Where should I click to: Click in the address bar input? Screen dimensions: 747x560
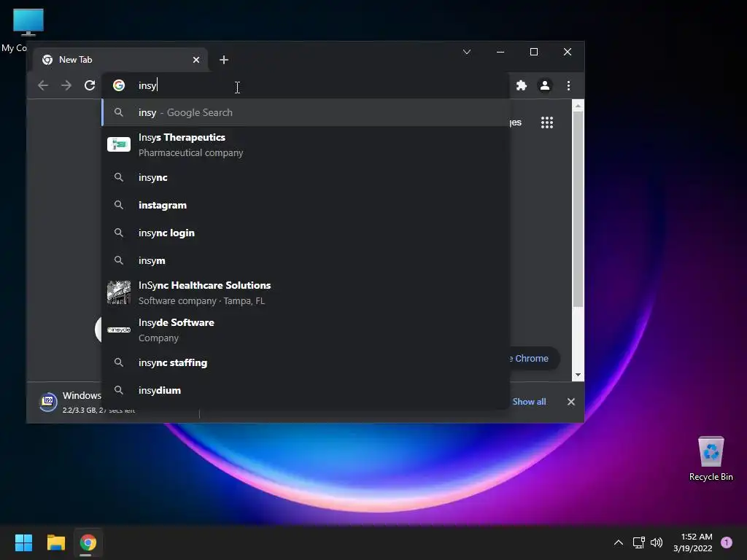(x=305, y=85)
